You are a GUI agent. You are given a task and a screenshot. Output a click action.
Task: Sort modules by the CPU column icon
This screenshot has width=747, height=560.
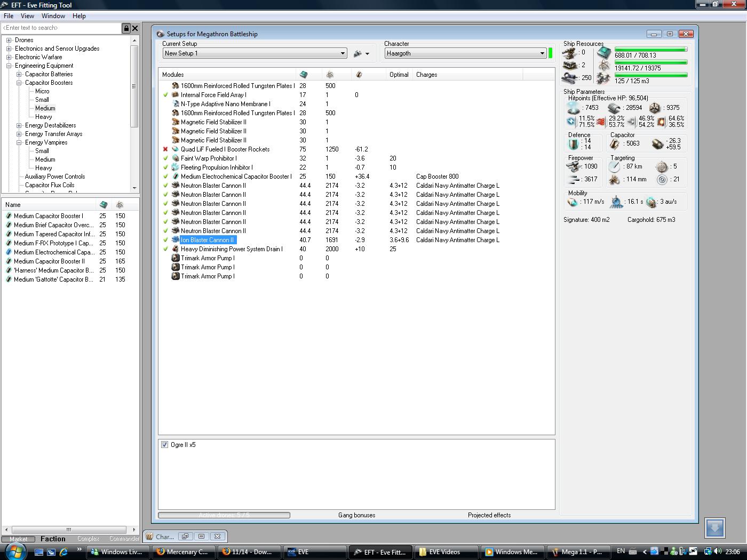click(x=304, y=75)
